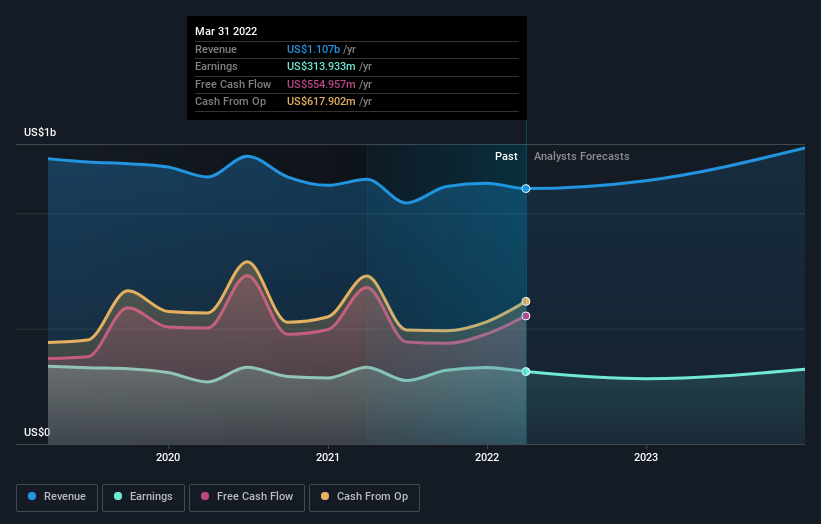Screen dimensions: 821x524
Task: Click the 2021 x-axis label
Action: pyautogui.click(x=328, y=458)
